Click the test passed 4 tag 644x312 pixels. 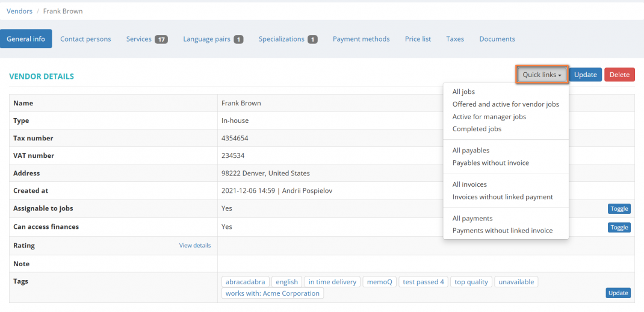pos(424,282)
